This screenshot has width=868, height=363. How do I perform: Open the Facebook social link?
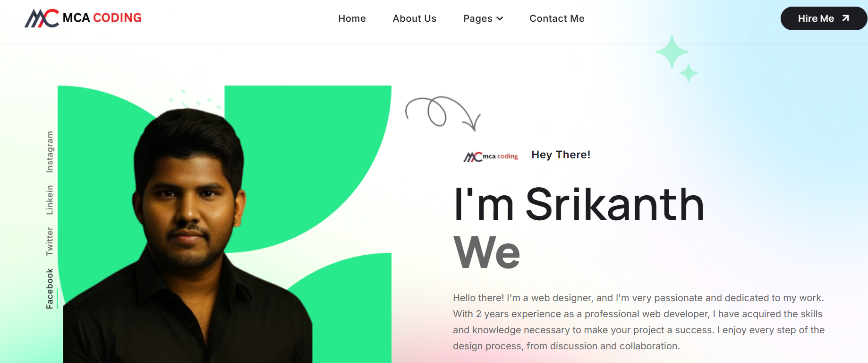click(x=50, y=289)
